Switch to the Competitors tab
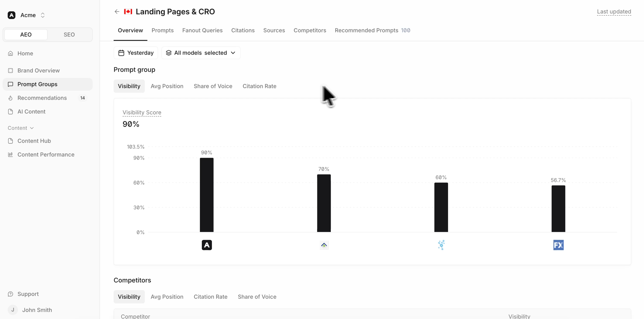This screenshot has height=319, width=644. (310, 30)
